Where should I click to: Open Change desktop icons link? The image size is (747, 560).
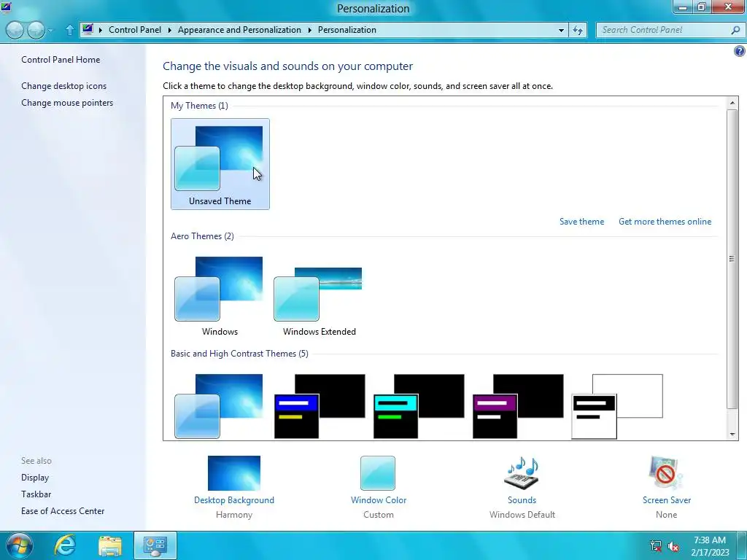[64, 86]
